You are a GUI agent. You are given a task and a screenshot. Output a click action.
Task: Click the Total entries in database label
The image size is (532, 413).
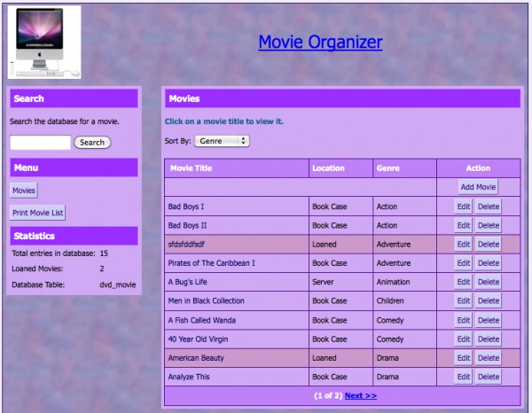pyautogui.click(x=53, y=253)
